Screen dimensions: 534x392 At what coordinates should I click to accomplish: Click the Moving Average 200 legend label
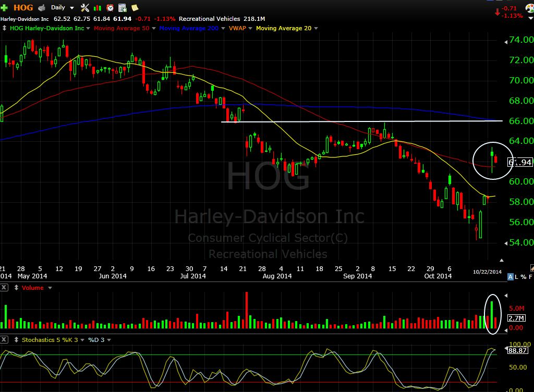click(x=189, y=28)
